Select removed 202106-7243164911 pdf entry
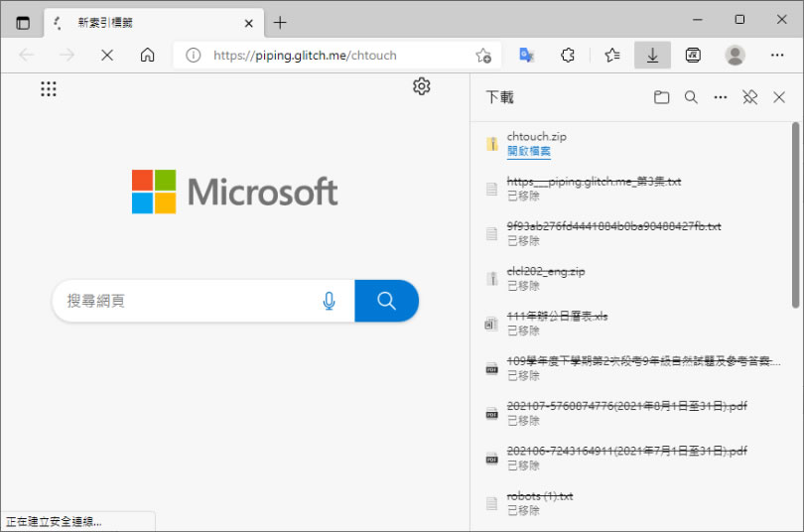This screenshot has width=804, height=532. [630, 459]
